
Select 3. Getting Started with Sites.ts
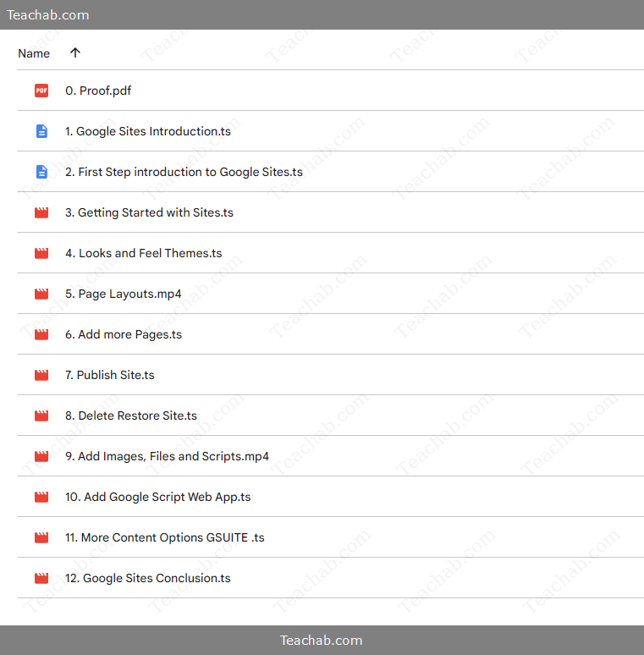[149, 212]
